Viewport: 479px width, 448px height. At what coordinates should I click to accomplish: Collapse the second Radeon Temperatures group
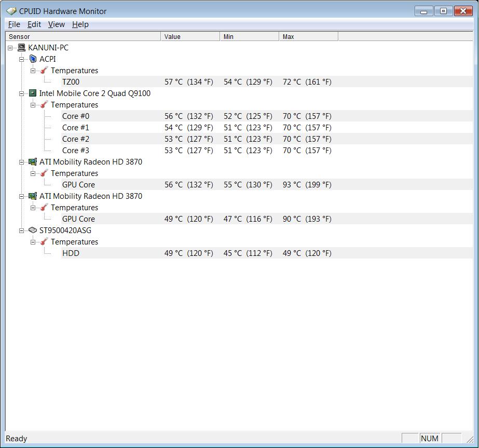(x=33, y=208)
